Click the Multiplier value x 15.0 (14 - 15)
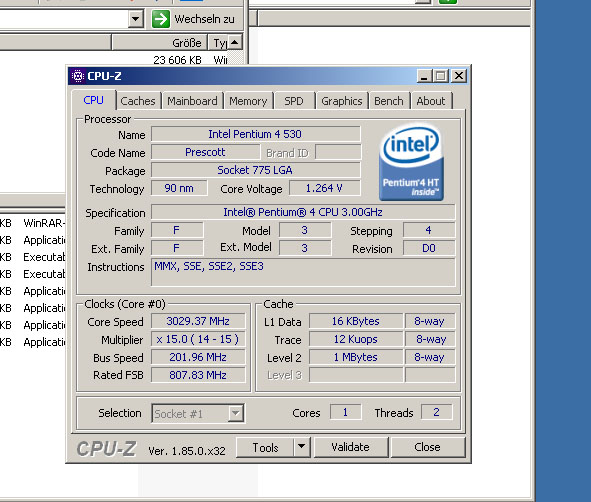The height and width of the screenshot is (502, 591). point(198,339)
